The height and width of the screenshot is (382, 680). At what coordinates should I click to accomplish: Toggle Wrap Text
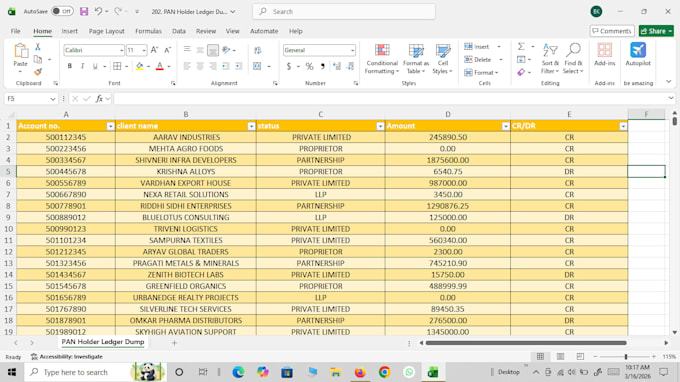(258, 51)
